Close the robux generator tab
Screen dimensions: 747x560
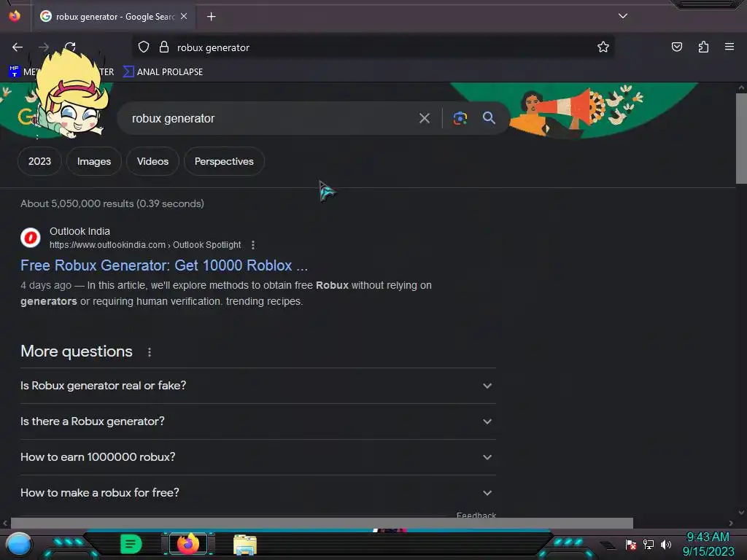(184, 16)
